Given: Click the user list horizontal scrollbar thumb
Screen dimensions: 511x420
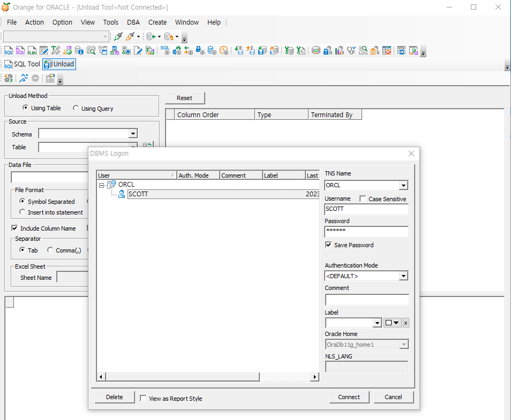Looking at the screenshot, I should (x=183, y=377).
